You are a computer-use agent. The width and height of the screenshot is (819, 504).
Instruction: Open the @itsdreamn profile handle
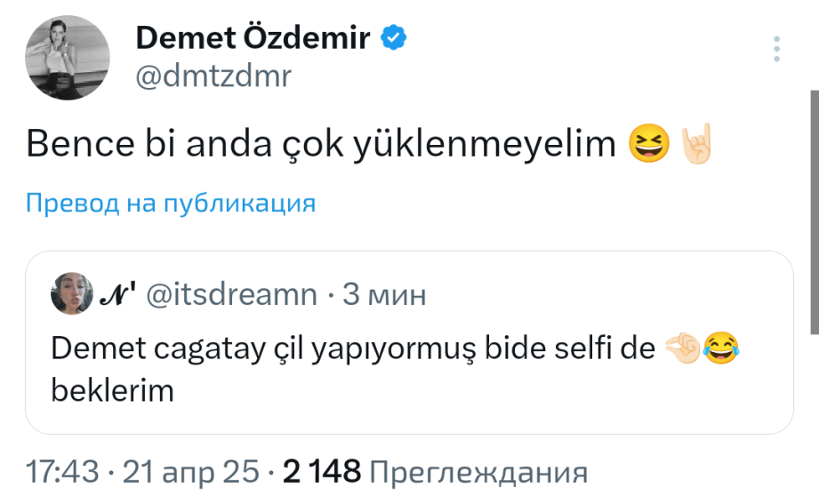coord(230,294)
